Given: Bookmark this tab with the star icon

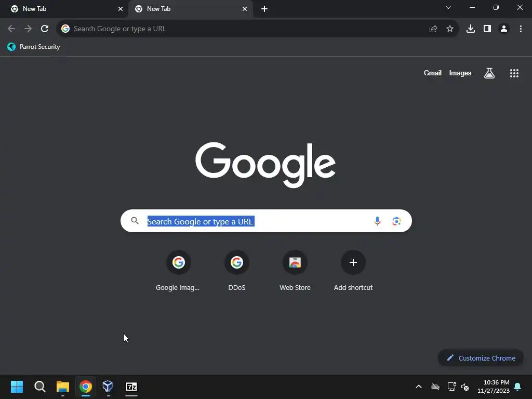Looking at the screenshot, I should (450, 29).
